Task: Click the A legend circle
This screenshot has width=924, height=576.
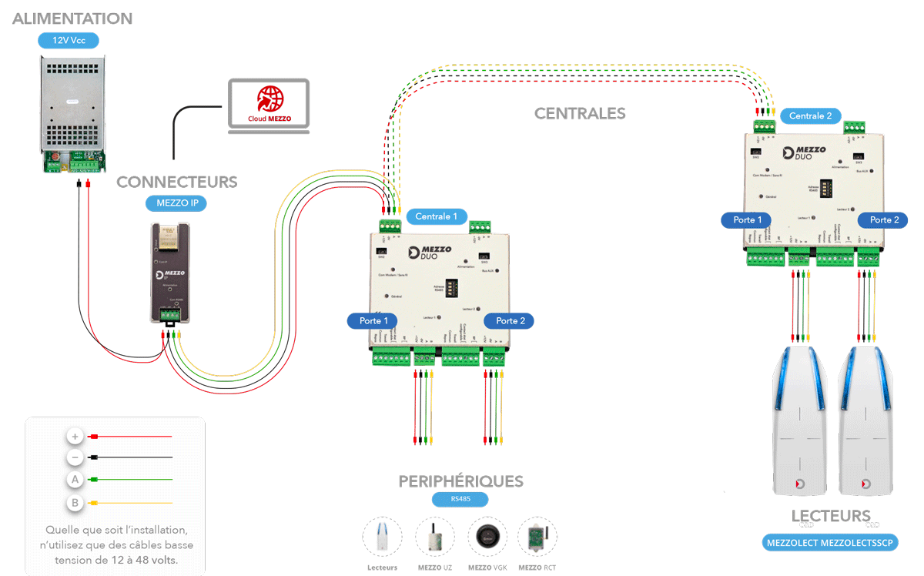Action: pyautogui.click(x=75, y=480)
